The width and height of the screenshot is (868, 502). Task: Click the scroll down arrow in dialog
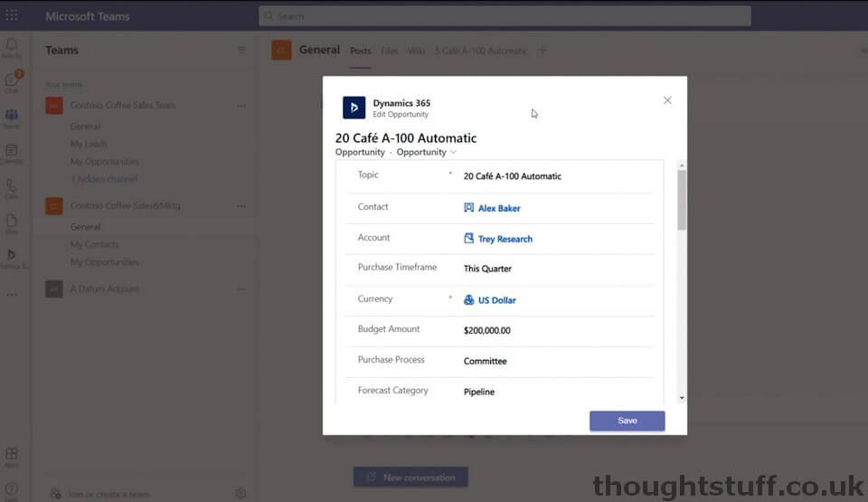tap(682, 398)
